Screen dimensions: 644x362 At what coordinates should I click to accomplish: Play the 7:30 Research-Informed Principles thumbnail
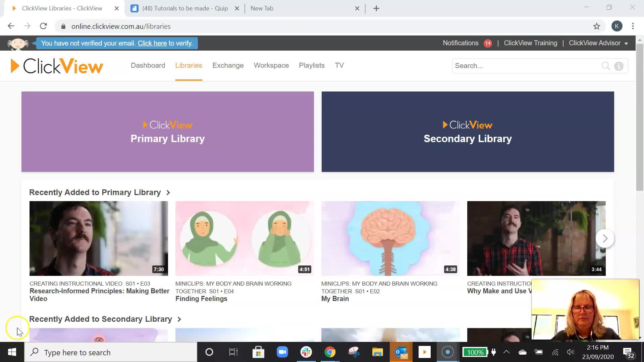(x=99, y=238)
